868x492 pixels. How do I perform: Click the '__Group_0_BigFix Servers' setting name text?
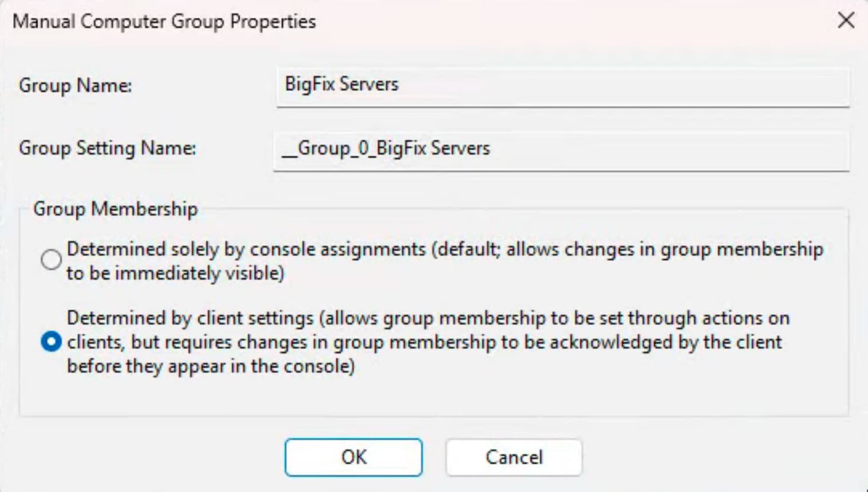click(386, 149)
